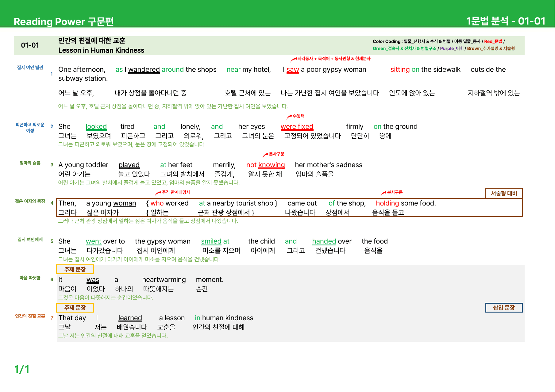Screen dimensions: 555x392
Task: Click the English title 'Lesson in Human Kindness'
Action: point(101,50)
